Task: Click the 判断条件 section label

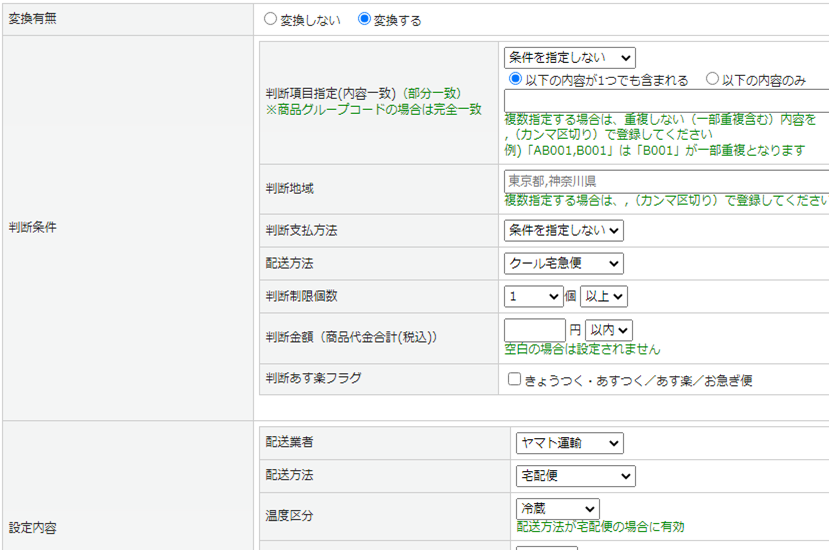Action: pos(33,227)
